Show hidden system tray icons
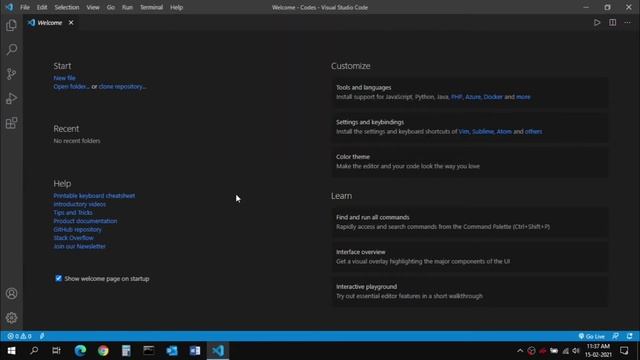The width and height of the screenshot is (640, 360). coord(520,351)
